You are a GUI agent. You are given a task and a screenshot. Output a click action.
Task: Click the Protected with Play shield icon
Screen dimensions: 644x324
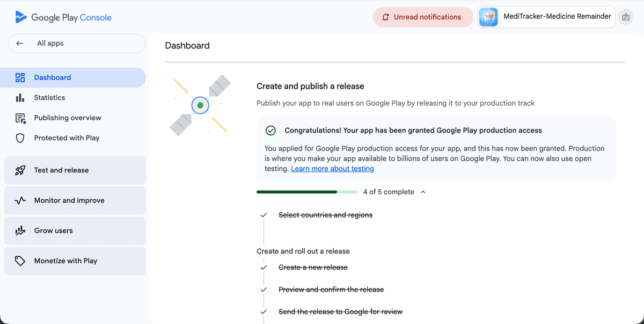(x=20, y=138)
